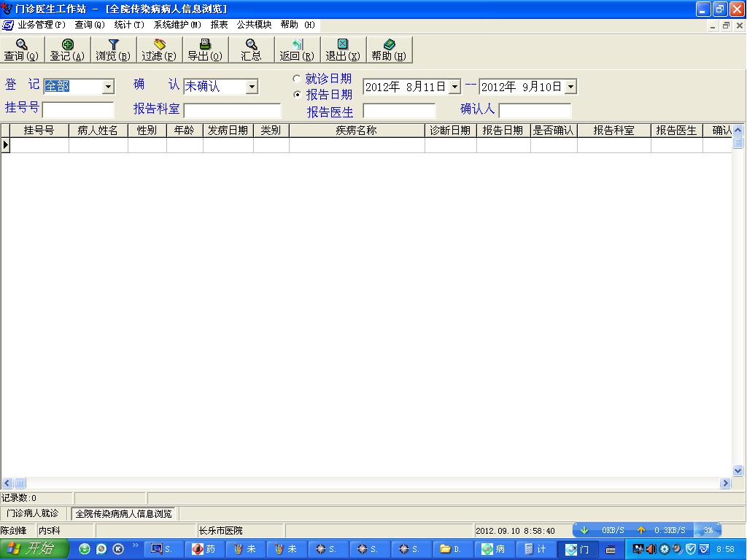Click the vertical scrollbar up arrow
This screenshot has width=747, height=560.
(738, 130)
